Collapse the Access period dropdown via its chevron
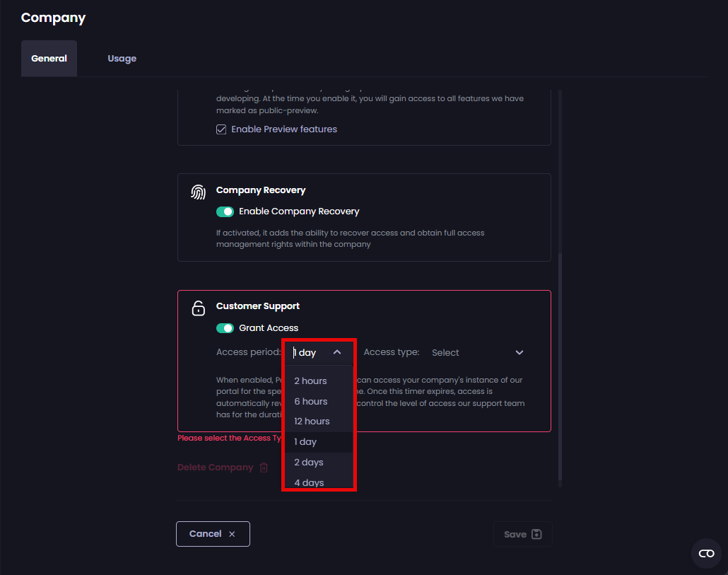 (337, 352)
